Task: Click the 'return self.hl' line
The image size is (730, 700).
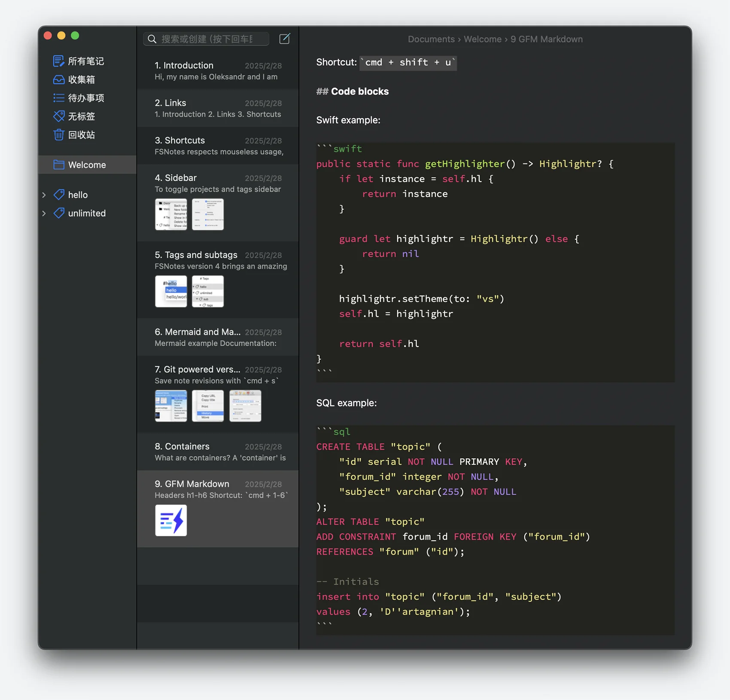Action: tap(379, 344)
